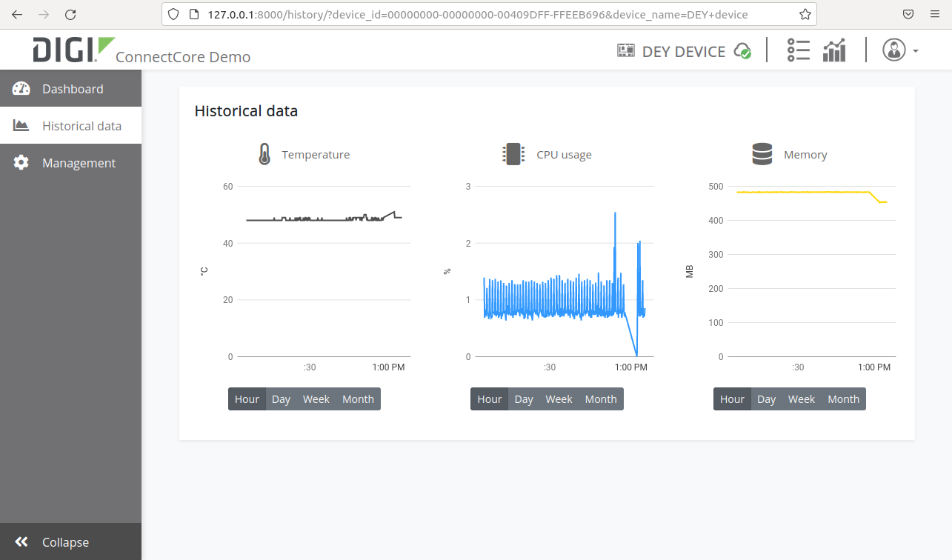Click the Memory chart title
This screenshot has width=952, height=560.
coord(805,155)
